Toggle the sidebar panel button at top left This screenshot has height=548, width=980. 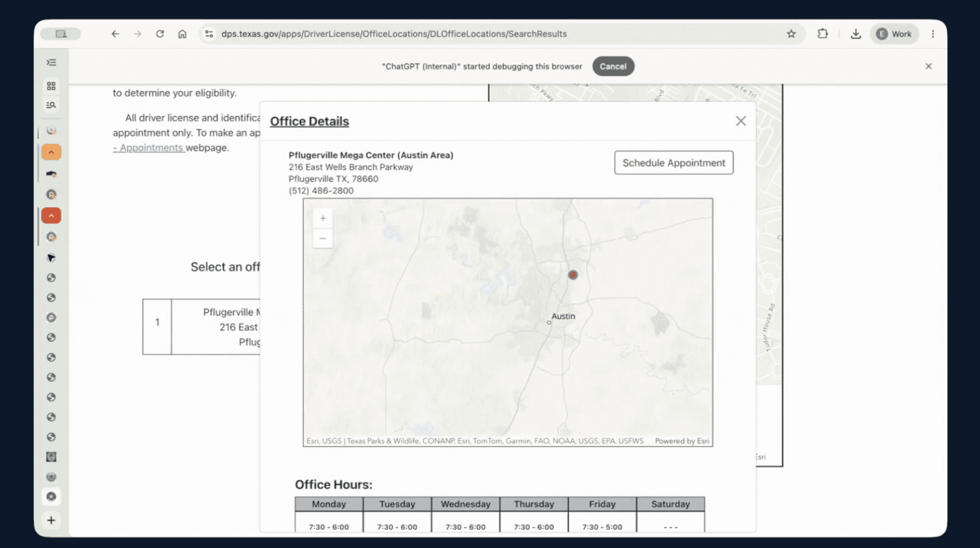pyautogui.click(x=61, y=34)
